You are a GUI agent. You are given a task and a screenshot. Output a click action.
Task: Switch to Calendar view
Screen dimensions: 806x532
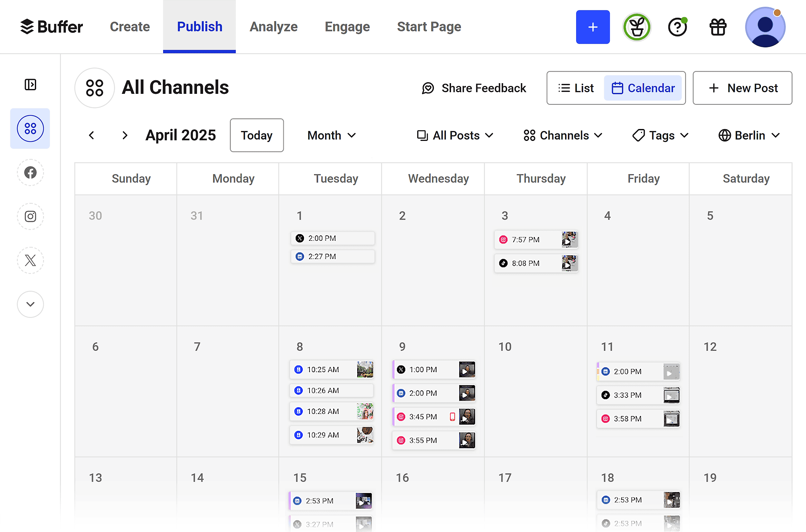(643, 88)
